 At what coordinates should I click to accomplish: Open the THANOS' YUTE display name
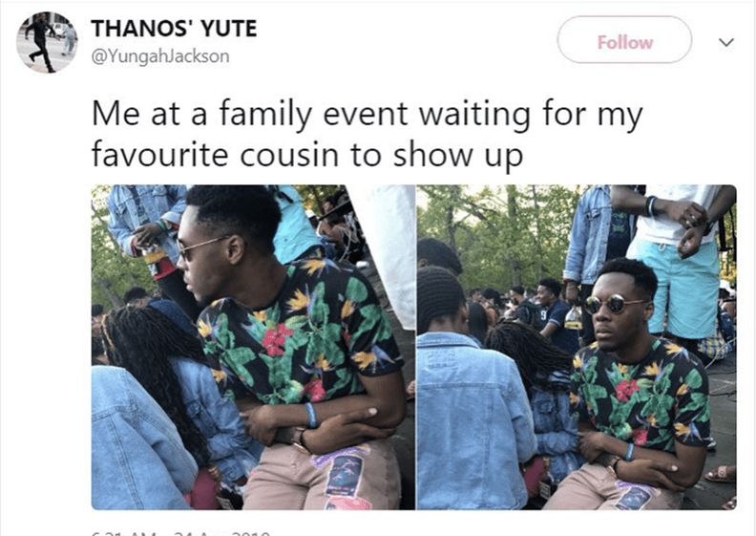174,29
